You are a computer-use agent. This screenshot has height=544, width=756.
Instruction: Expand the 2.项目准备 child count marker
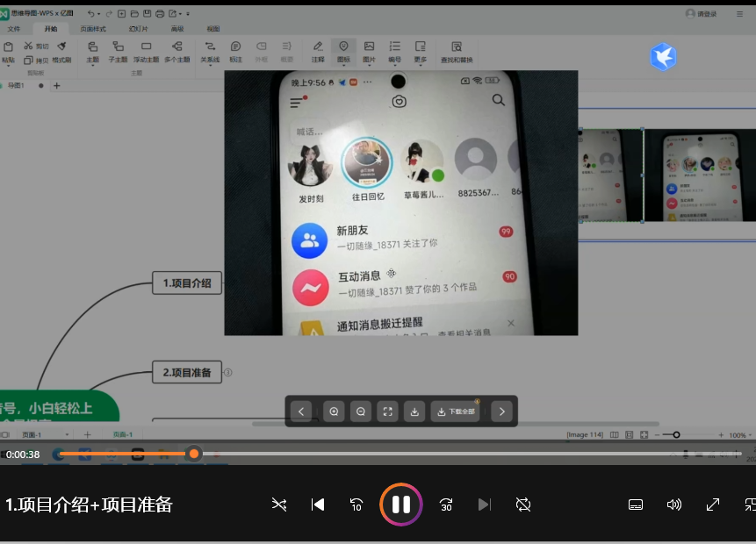(228, 372)
